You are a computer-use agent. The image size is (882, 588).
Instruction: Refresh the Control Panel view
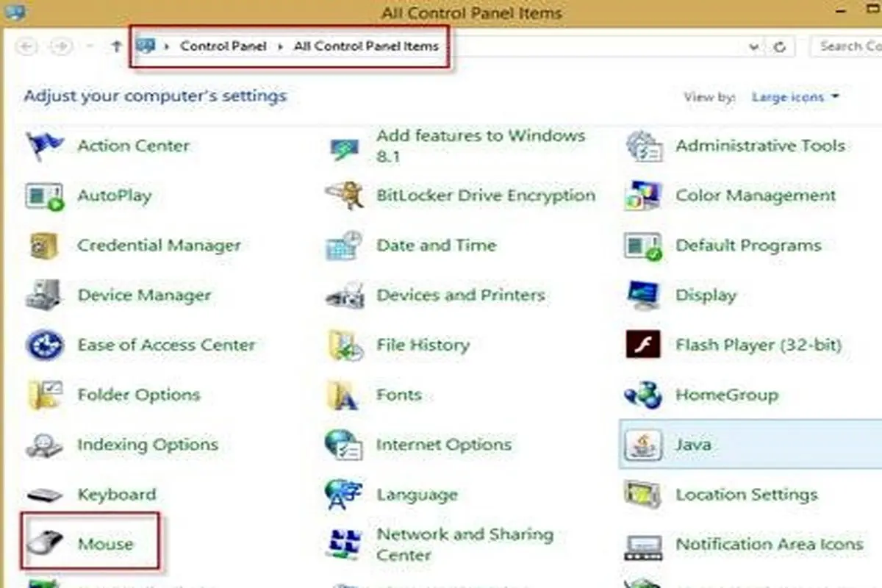780,46
